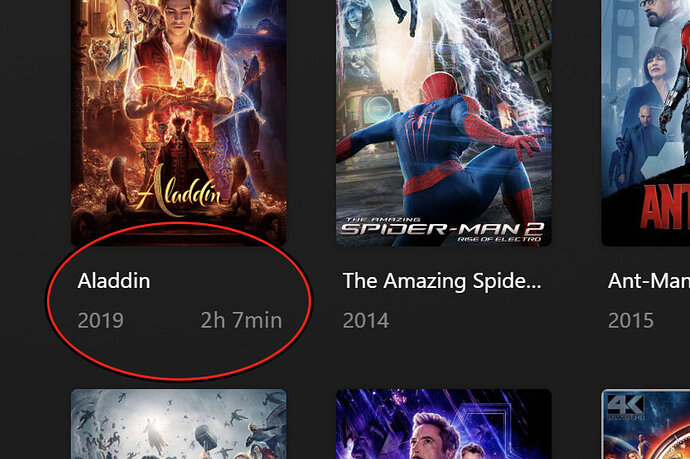Click the glowing magic lamp in Aladdin poster
This screenshot has height=459, width=690.
pos(178,88)
